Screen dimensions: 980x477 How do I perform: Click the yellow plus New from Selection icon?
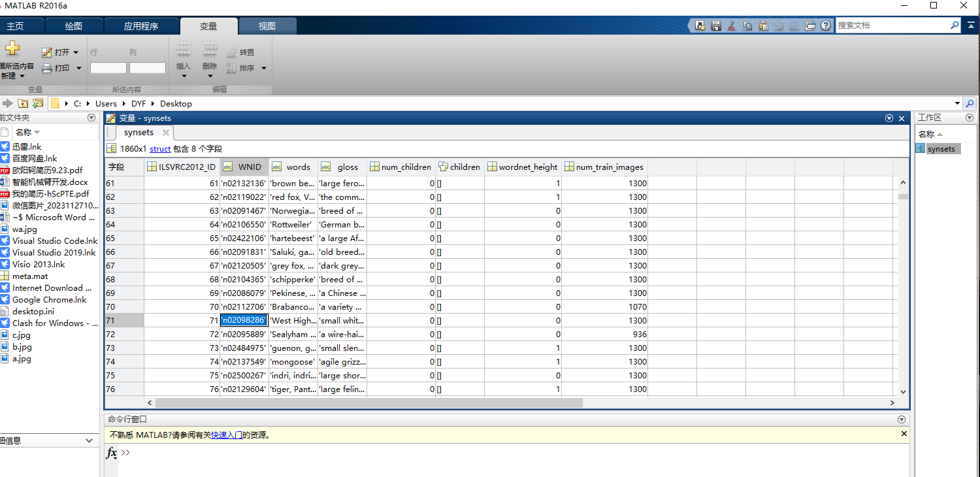click(12, 48)
